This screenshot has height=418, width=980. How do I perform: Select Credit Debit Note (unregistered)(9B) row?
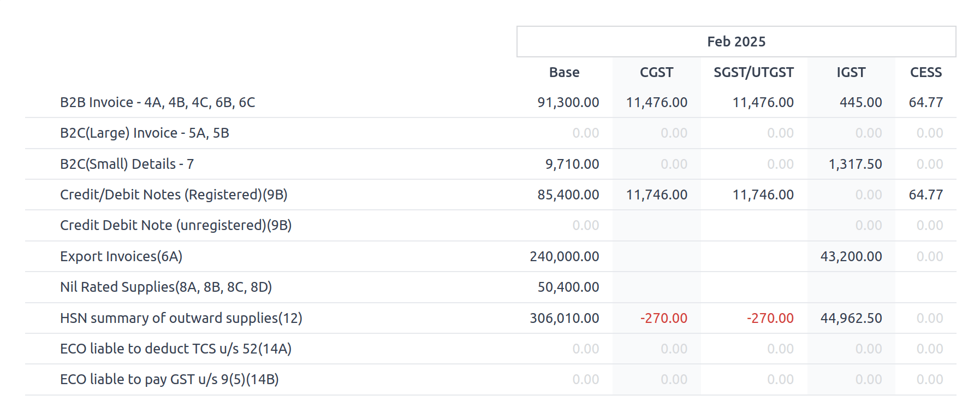coord(176,225)
